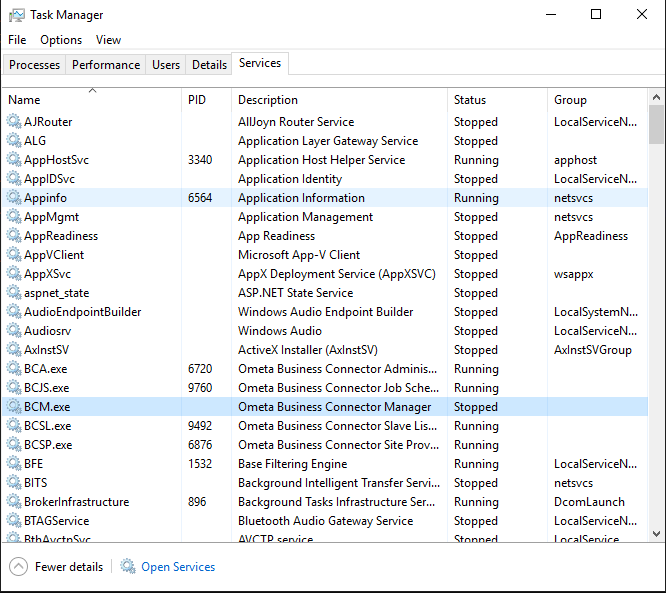This screenshot has height=593, width=666.
Task: Click the gear icon next to Audiosrv
Action: tap(14, 330)
